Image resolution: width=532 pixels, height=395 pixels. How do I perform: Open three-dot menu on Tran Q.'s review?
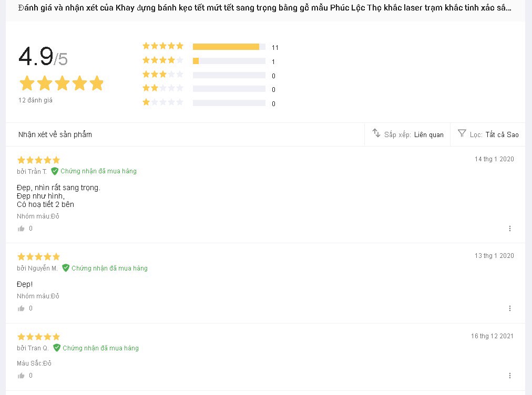tap(509, 376)
